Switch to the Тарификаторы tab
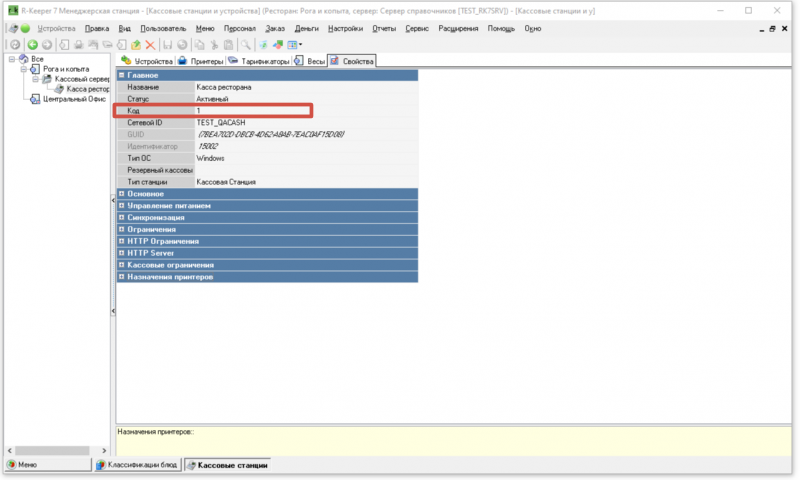Viewport: 800px width, 480px height. coord(263,62)
